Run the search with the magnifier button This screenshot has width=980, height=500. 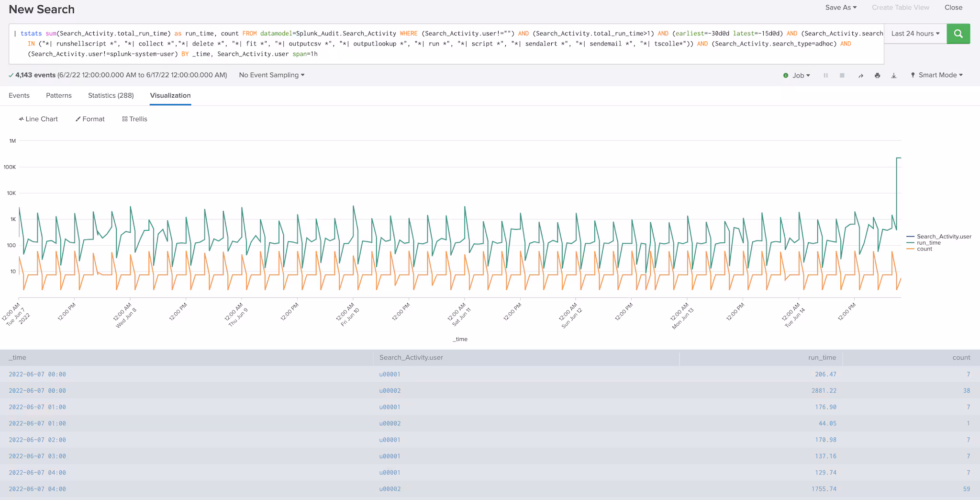[x=958, y=34]
